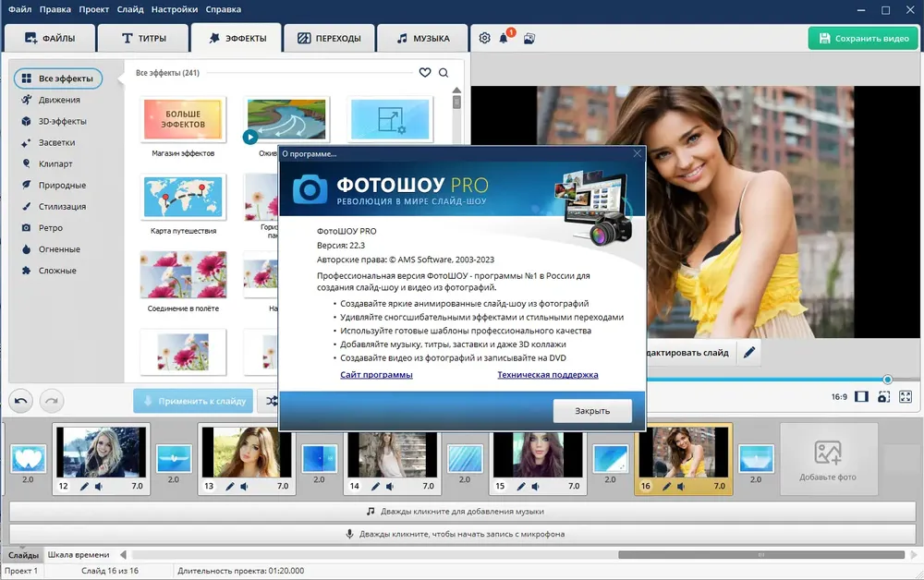Image resolution: width=924 pixels, height=580 pixels.
Task: Open sound settings for slide 16
Action: (681, 487)
